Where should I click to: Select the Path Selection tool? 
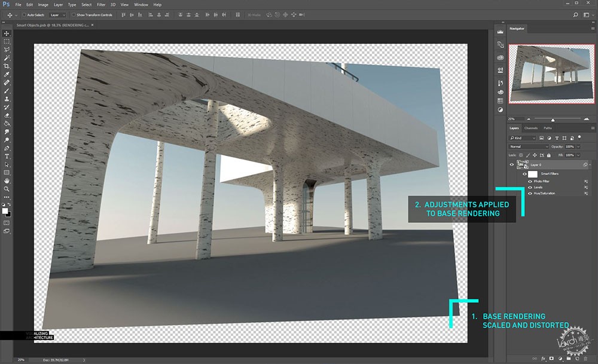(7, 164)
